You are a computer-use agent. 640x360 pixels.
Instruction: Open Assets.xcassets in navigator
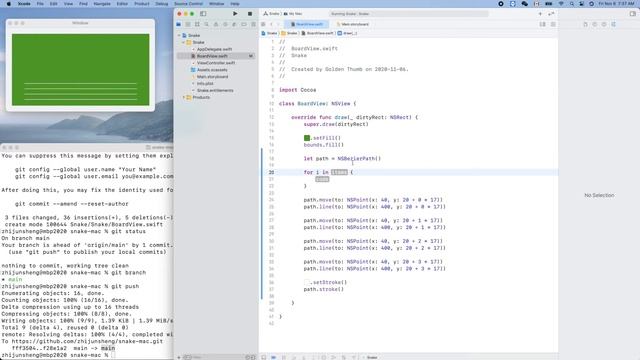click(212, 70)
